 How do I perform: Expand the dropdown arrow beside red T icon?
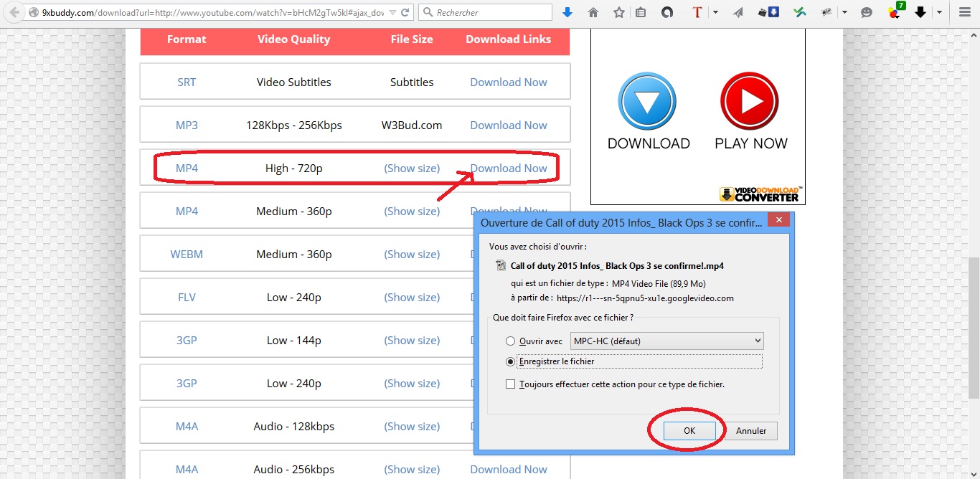click(x=715, y=12)
